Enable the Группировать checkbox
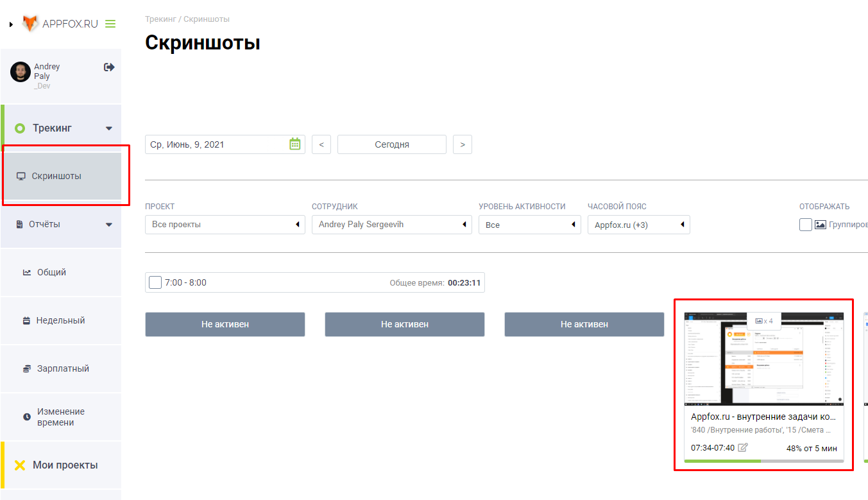This screenshot has height=500, width=868. (x=806, y=225)
